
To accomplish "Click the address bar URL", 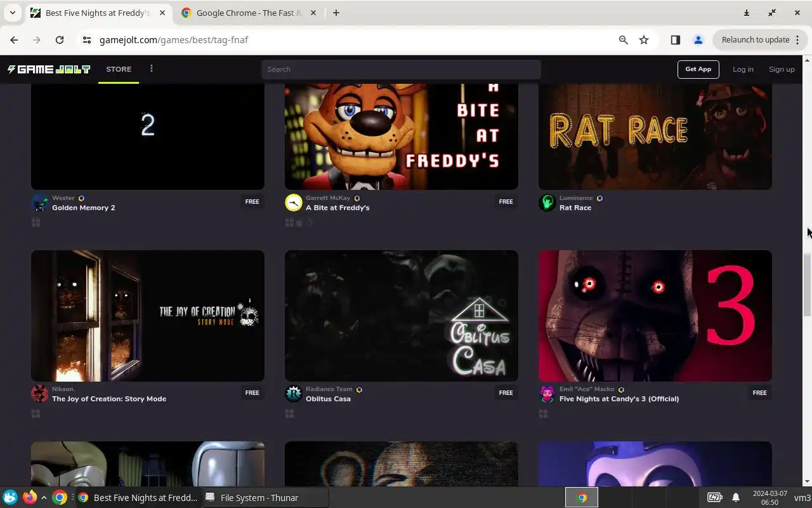I will [x=174, y=39].
